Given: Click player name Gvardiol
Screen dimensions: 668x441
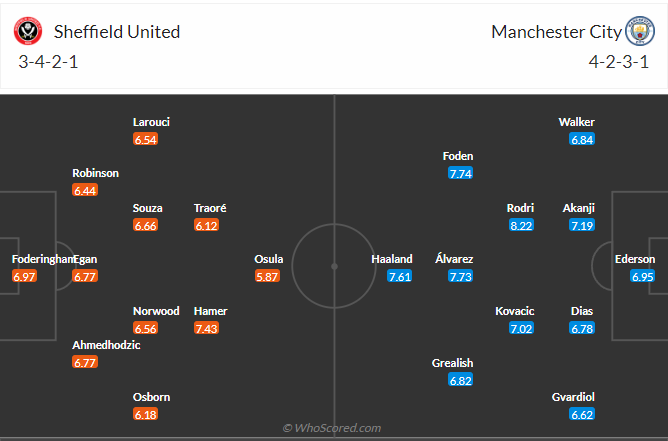Looking at the screenshot, I should click(573, 397).
